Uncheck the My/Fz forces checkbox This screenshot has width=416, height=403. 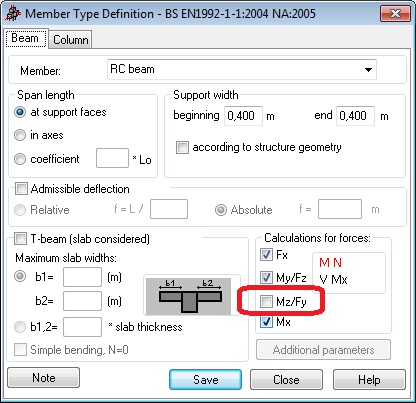pyautogui.click(x=266, y=277)
